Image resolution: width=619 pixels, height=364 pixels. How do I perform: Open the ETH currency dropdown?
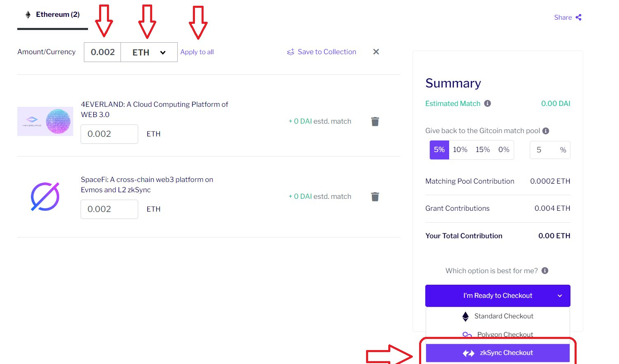[149, 53]
